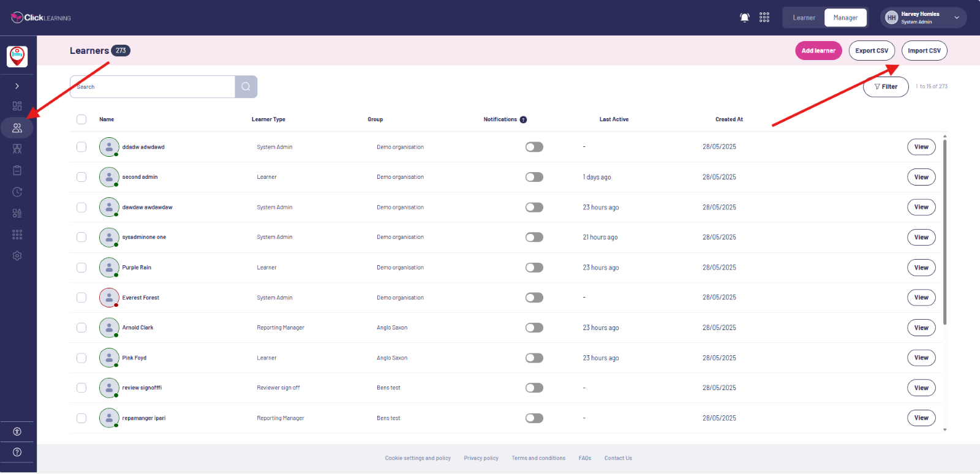Open Cookie settings and policy link
This screenshot has height=474, width=980.
418,458
